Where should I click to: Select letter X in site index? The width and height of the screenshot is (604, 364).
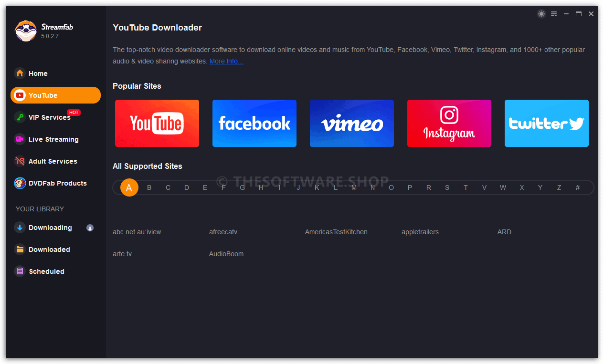pyautogui.click(x=522, y=187)
